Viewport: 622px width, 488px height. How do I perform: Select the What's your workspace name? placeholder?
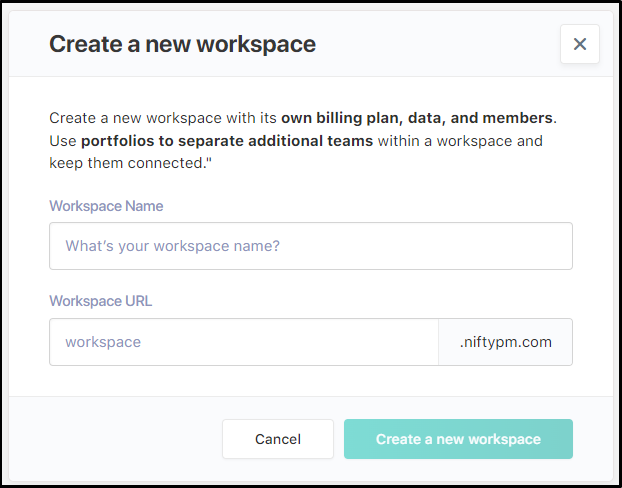(172, 246)
